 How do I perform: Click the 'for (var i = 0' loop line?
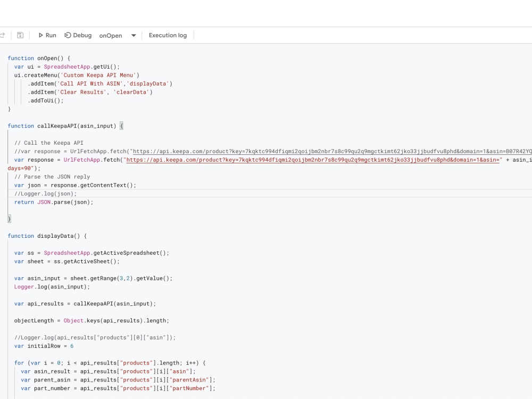point(110,363)
